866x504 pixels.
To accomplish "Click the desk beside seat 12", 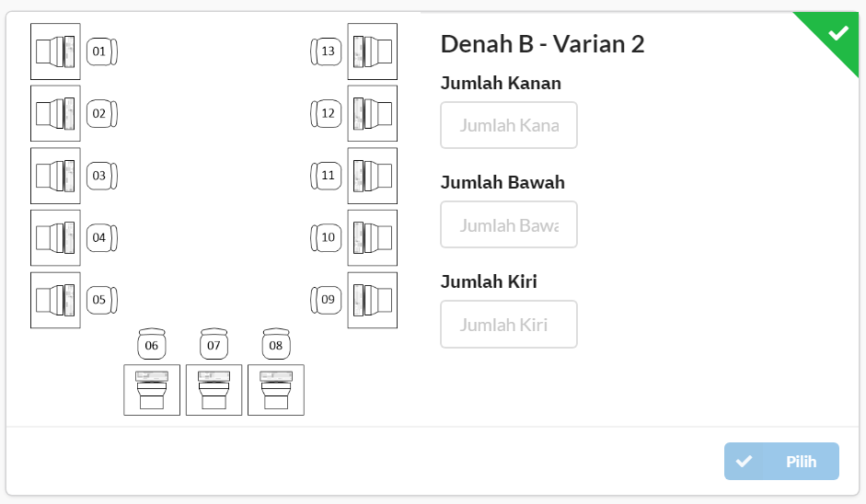I will (x=372, y=113).
